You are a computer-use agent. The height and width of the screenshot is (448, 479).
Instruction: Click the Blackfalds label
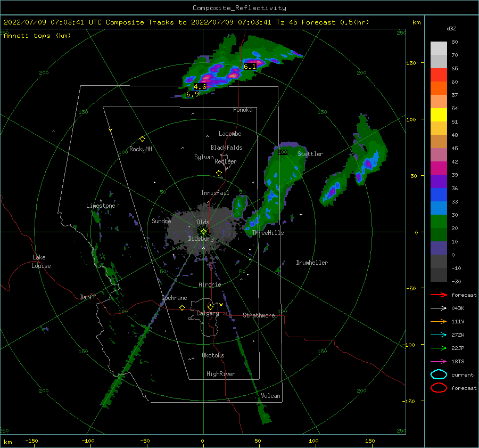click(x=226, y=148)
